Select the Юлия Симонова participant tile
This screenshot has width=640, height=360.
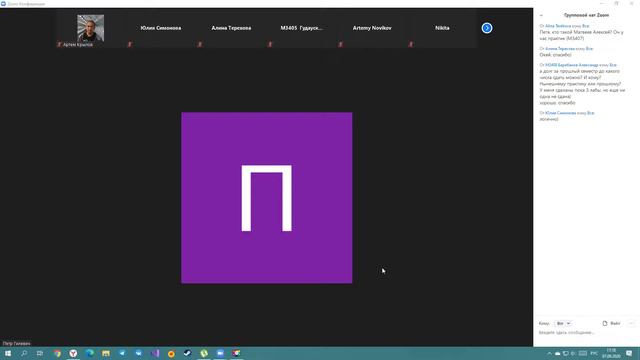161,28
